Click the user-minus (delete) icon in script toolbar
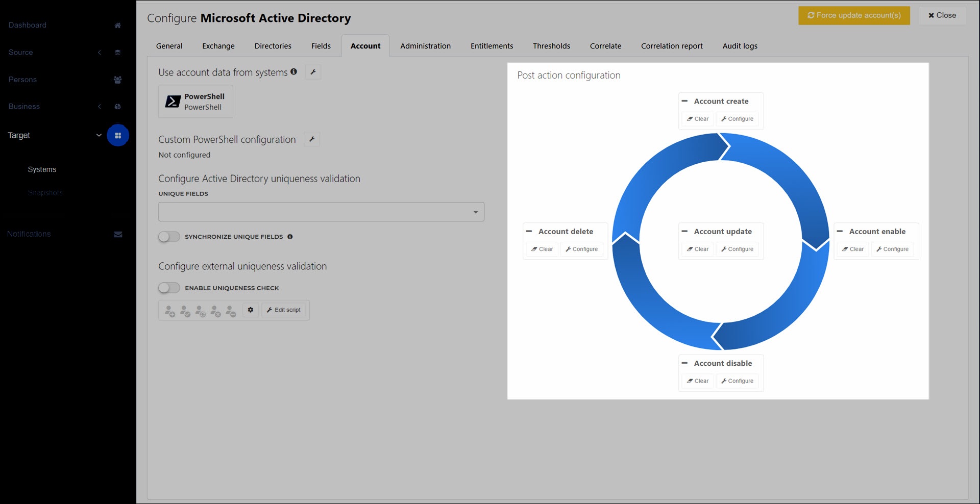 coord(231,311)
